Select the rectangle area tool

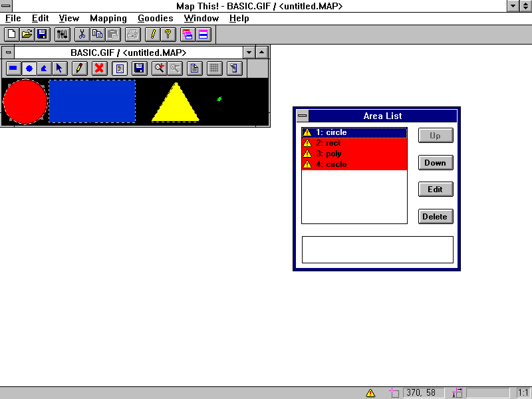[13, 68]
